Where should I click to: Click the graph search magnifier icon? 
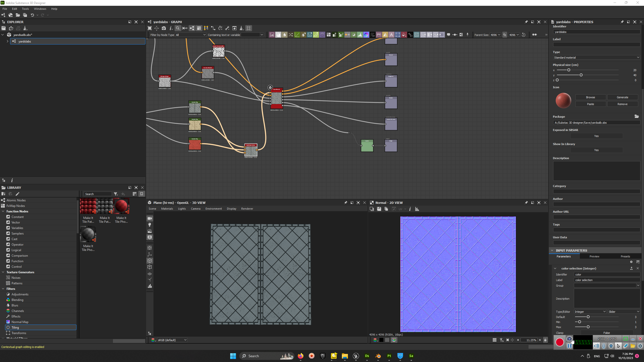click(x=178, y=28)
